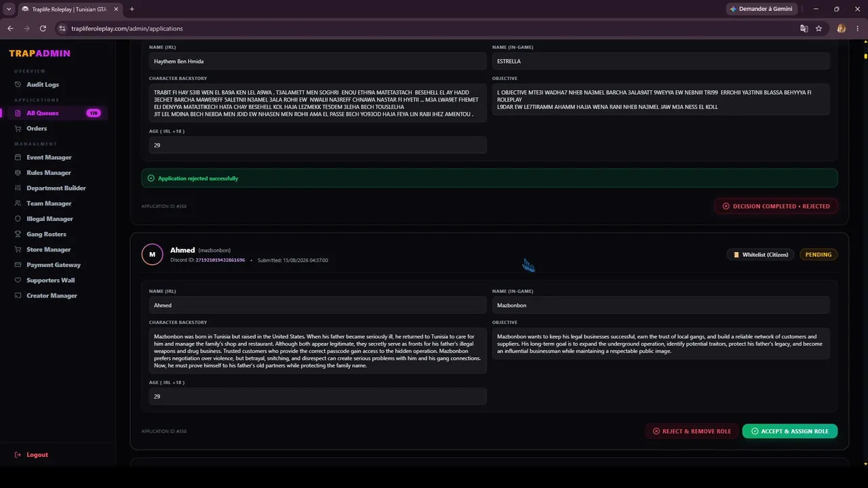868x488 pixels.
Task: Click the Discord ID 271921019432861696
Action: tap(220, 260)
